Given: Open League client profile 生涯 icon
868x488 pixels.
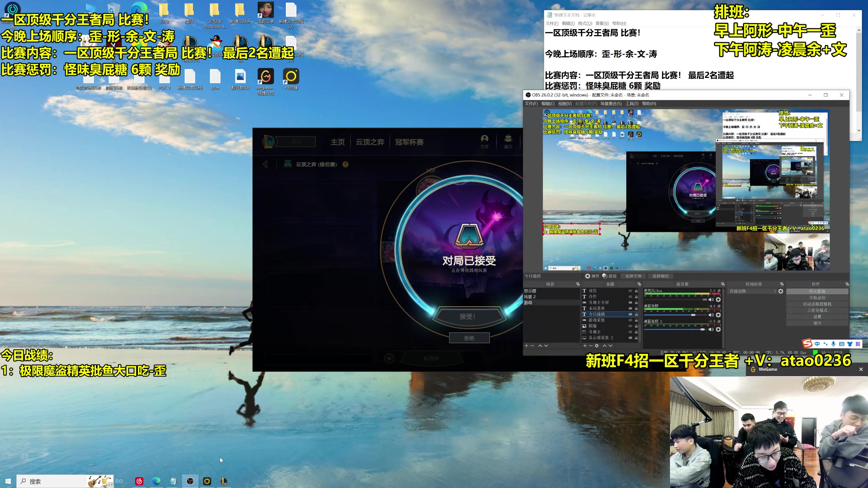Looking at the screenshot, I should click(485, 141).
